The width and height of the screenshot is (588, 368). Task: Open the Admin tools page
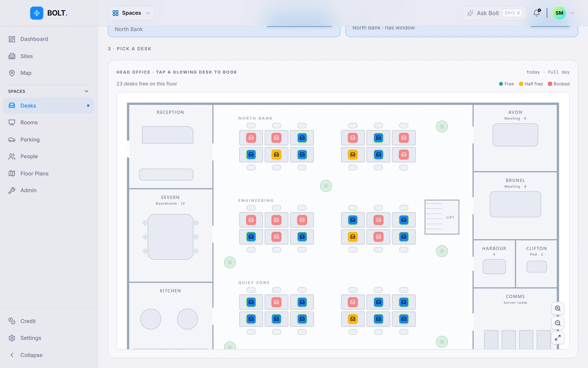(x=49, y=190)
